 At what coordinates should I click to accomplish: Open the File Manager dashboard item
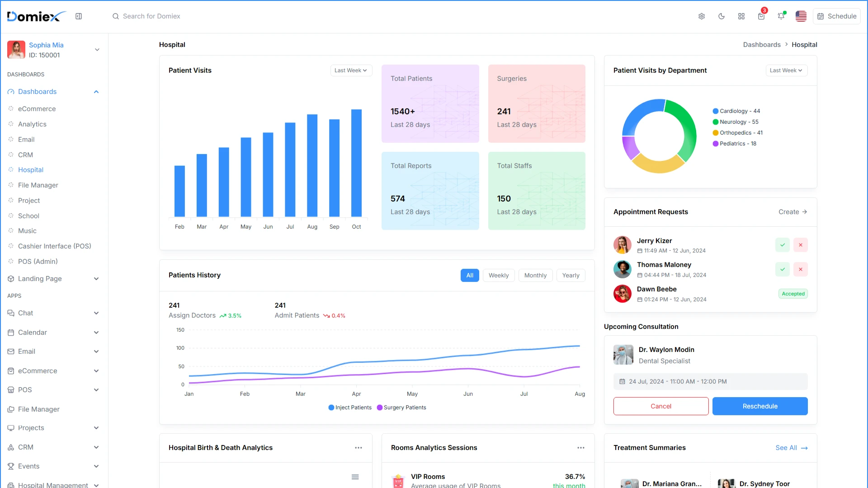click(x=38, y=185)
